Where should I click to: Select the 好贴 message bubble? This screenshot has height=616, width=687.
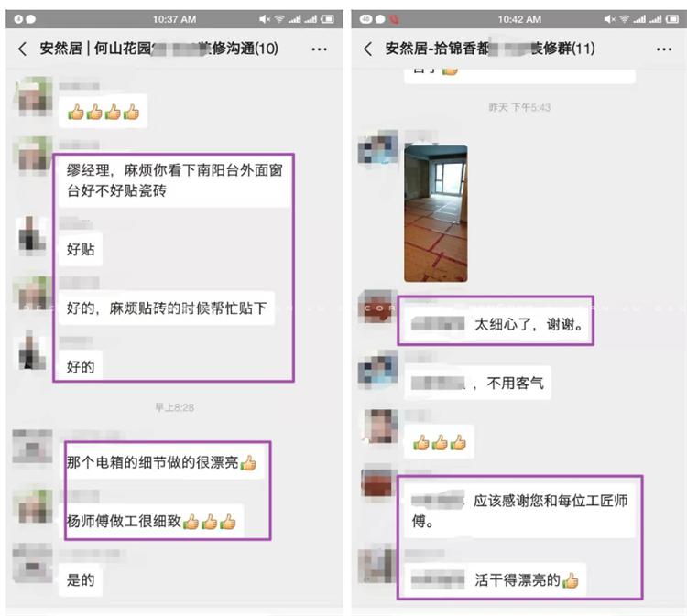81,249
